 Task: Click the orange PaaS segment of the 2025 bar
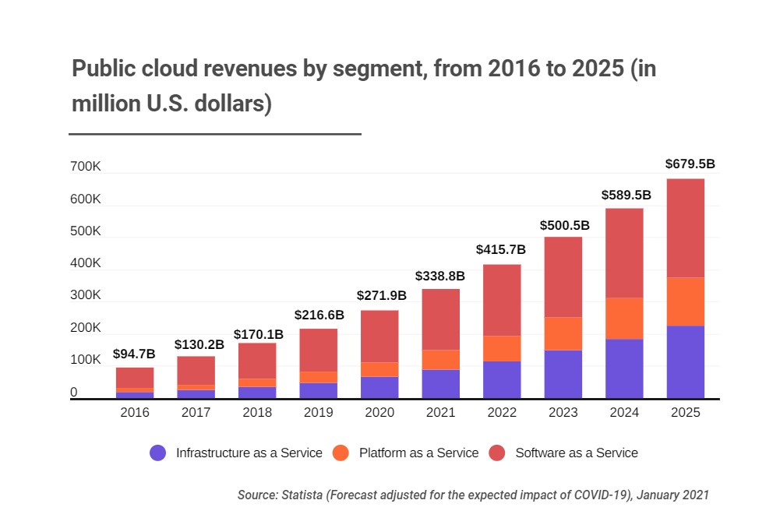[x=686, y=301]
